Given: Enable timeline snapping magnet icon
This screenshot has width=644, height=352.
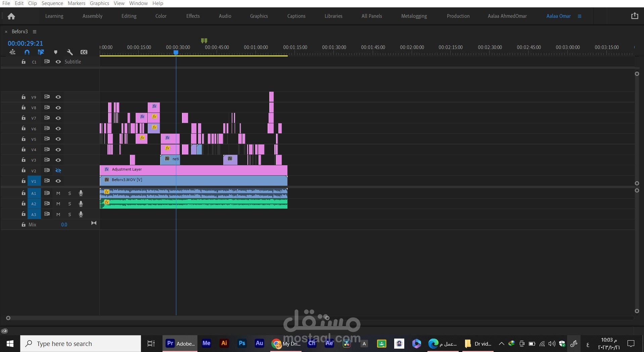Looking at the screenshot, I should [x=27, y=52].
